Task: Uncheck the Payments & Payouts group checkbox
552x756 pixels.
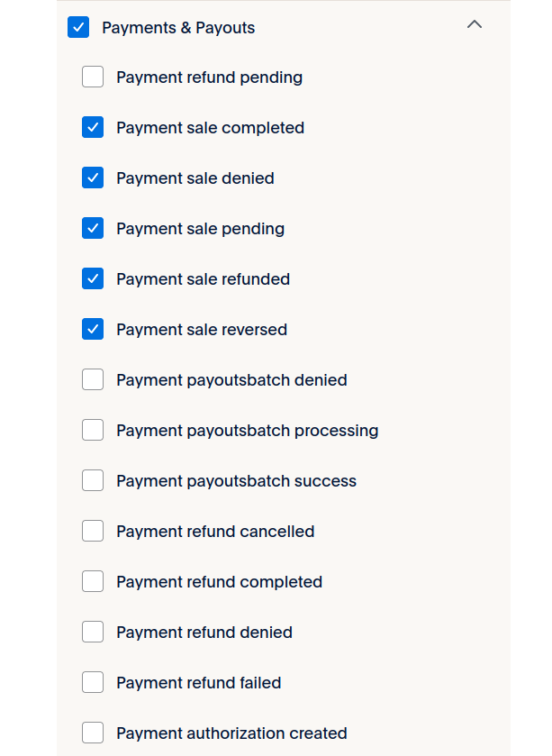Action: (78, 27)
